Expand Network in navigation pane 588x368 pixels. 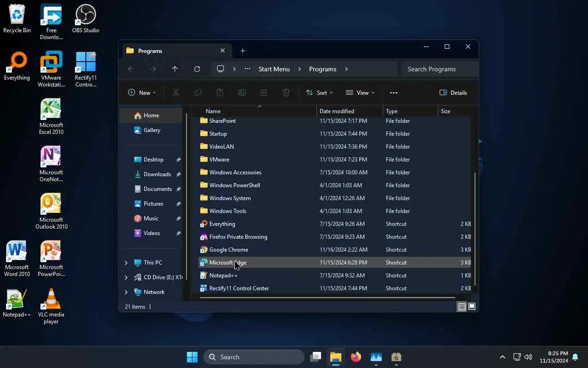click(126, 292)
